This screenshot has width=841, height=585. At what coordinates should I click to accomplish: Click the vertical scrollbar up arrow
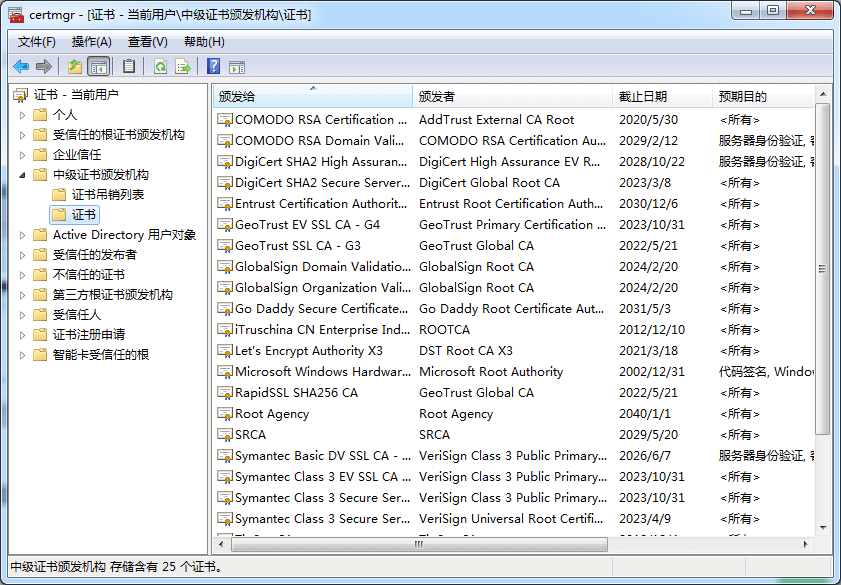[x=823, y=94]
